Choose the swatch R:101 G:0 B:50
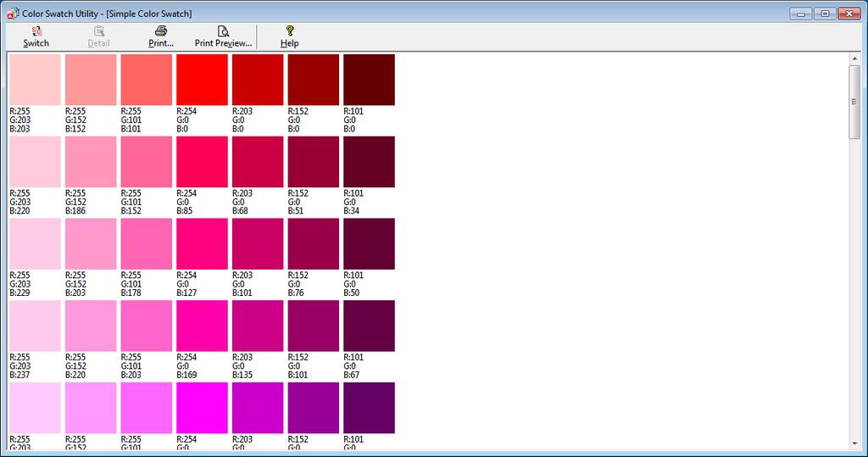The image size is (868, 457). click(370, 243)
